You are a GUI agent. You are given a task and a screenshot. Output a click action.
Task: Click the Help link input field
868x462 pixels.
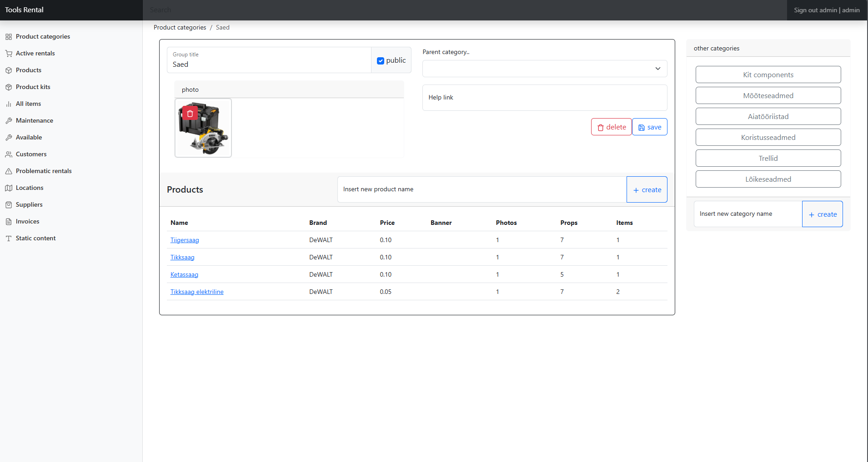point(544,98)
